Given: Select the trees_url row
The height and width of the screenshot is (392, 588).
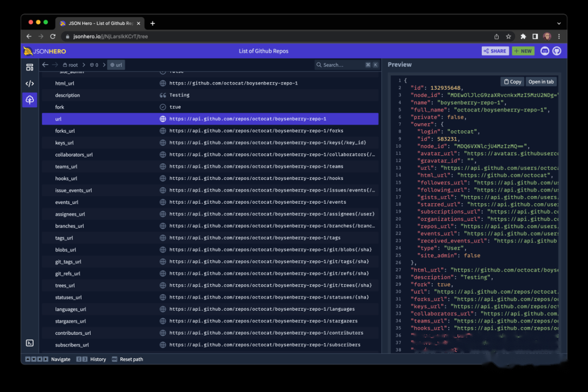Looking at the screenshot, I should (210, 285).
